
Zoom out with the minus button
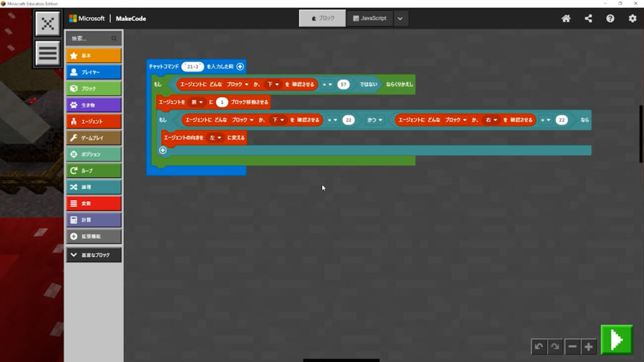pyautogui.click(x=572, y=346)
